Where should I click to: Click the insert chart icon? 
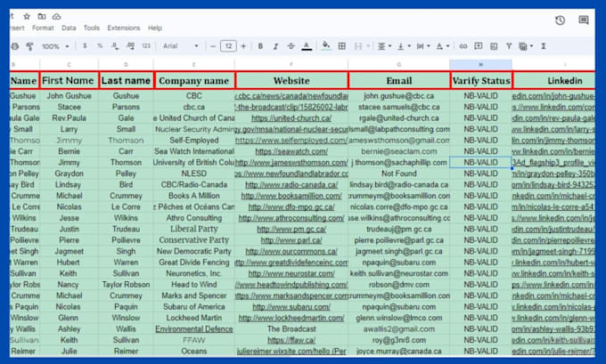coord(494,46)
